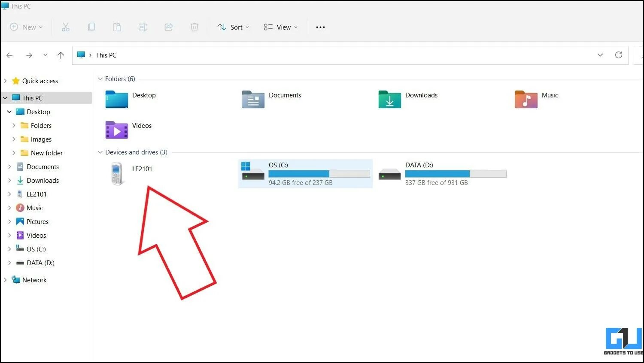644x363 pixels.
Task: Select the Downloads folder icon in Folders
Action: click(390, 99)
